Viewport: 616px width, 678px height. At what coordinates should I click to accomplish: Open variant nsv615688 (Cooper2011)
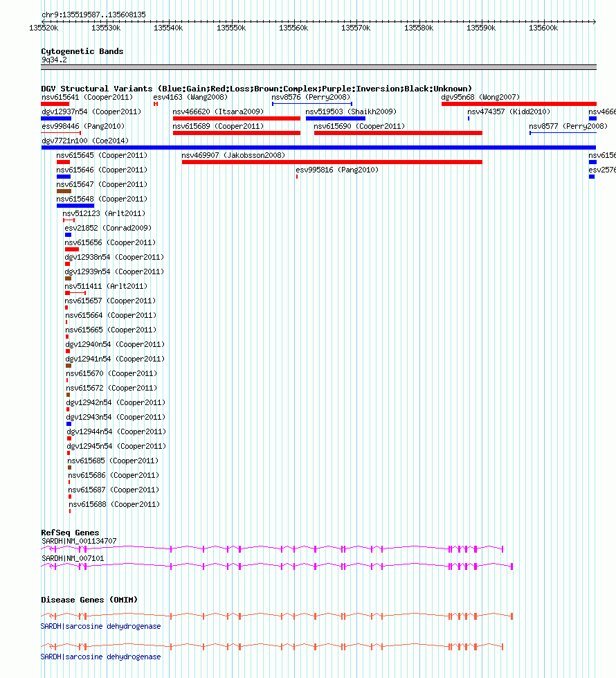pyautogui.click(x=115, y=505)
